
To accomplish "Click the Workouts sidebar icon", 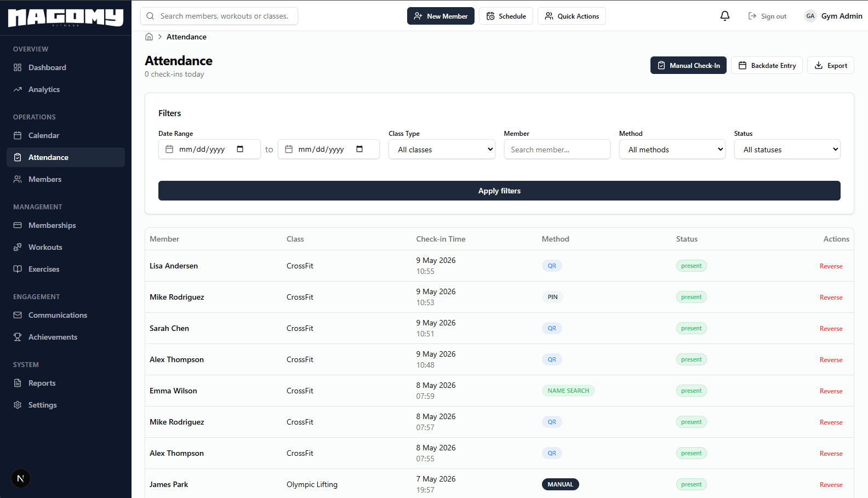I will pyautogui.click(x=18, y=247).
